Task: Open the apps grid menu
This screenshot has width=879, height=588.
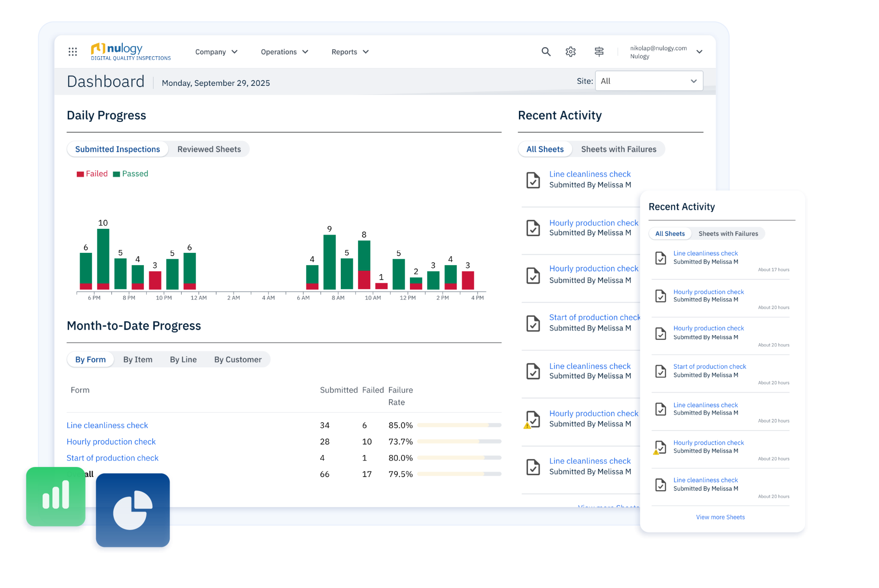Action: pos(72,52)
